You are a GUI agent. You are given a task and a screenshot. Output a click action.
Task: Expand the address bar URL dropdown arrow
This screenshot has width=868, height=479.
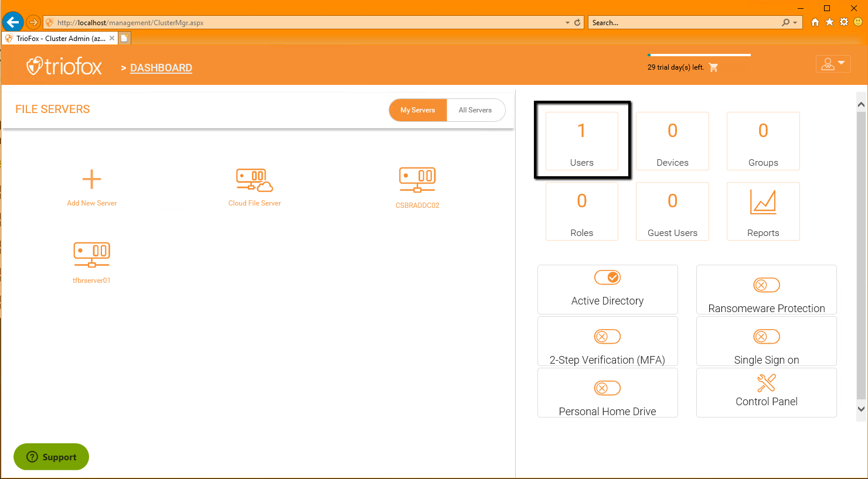click(567, 23)
